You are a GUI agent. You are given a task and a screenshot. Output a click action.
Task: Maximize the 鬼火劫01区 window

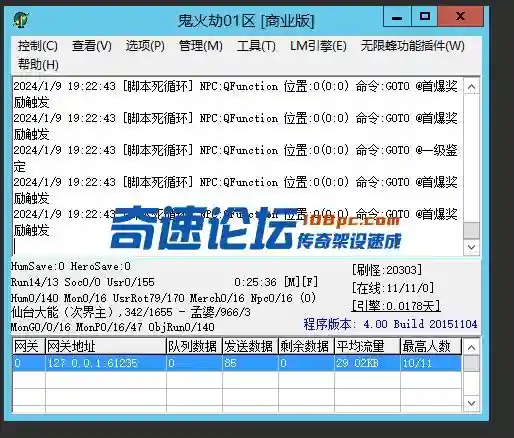(424, 17)
